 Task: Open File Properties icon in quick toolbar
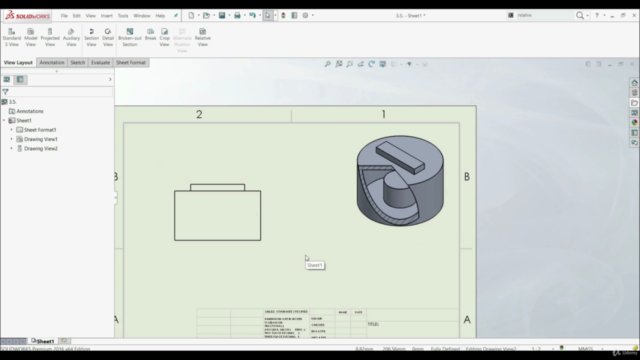(294, 16)
